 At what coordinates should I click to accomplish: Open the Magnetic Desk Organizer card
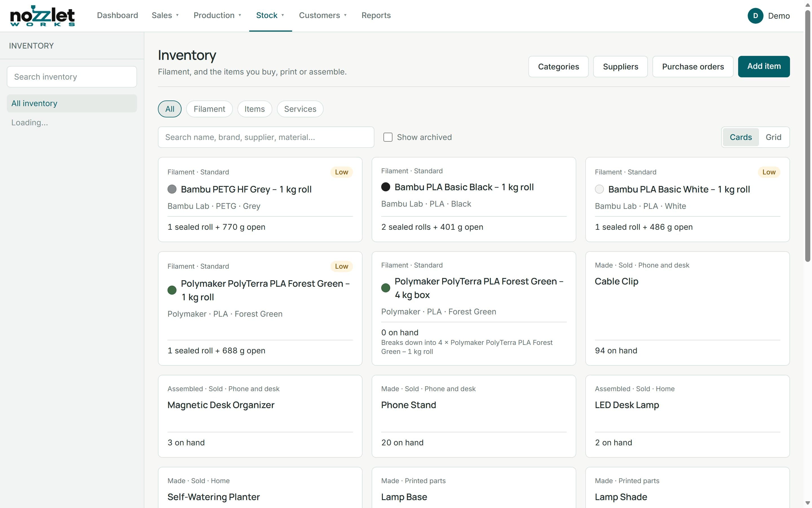pyautogui.click(x=260, y=416)
